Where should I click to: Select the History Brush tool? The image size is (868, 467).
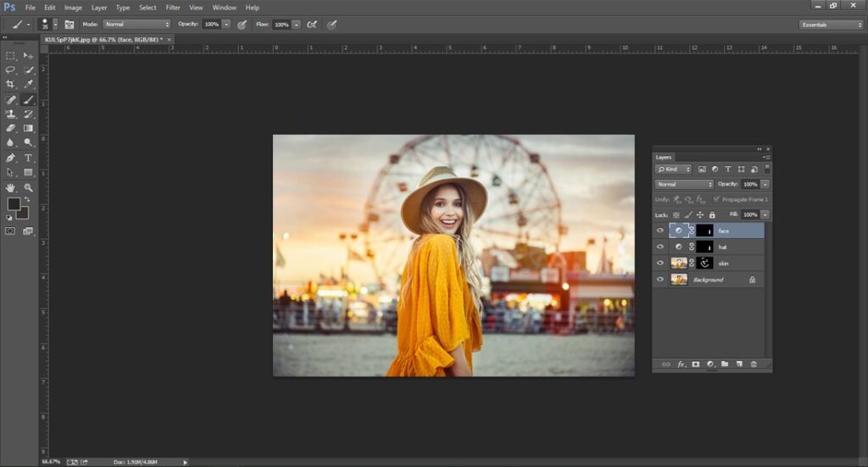pyautogui.click(x=28, y=114)
